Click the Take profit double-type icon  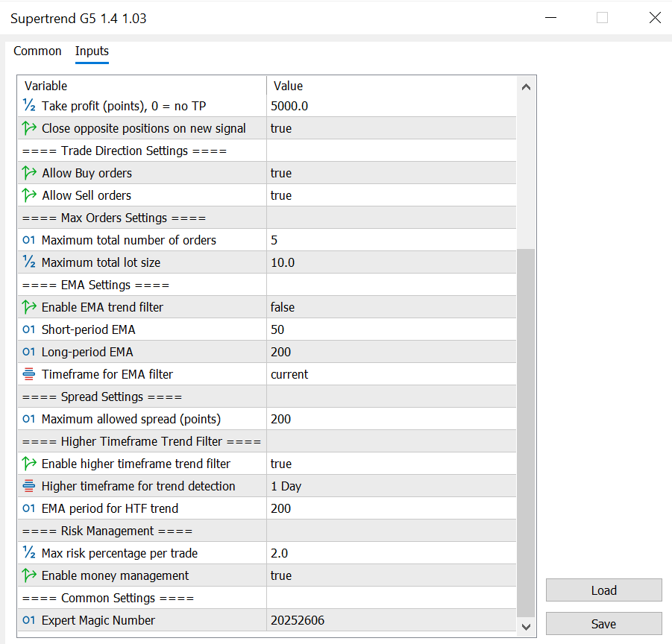pos(29,106)
